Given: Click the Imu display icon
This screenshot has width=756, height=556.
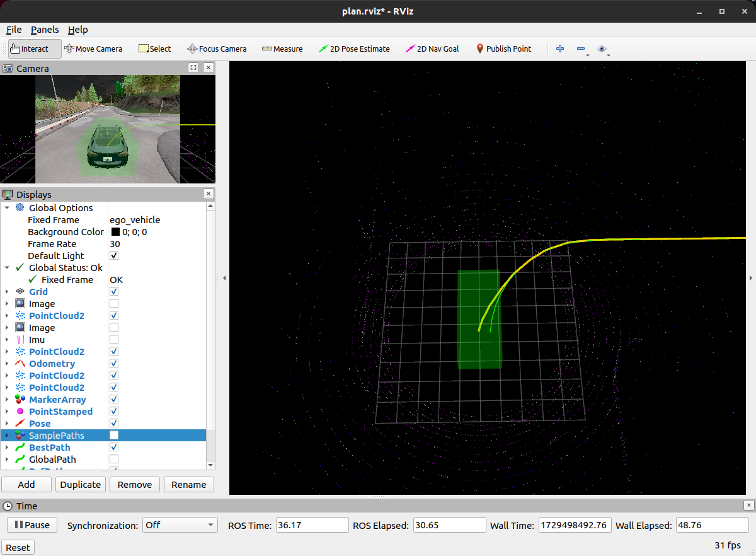Looking at the screenshot, I should click(20, 339).
